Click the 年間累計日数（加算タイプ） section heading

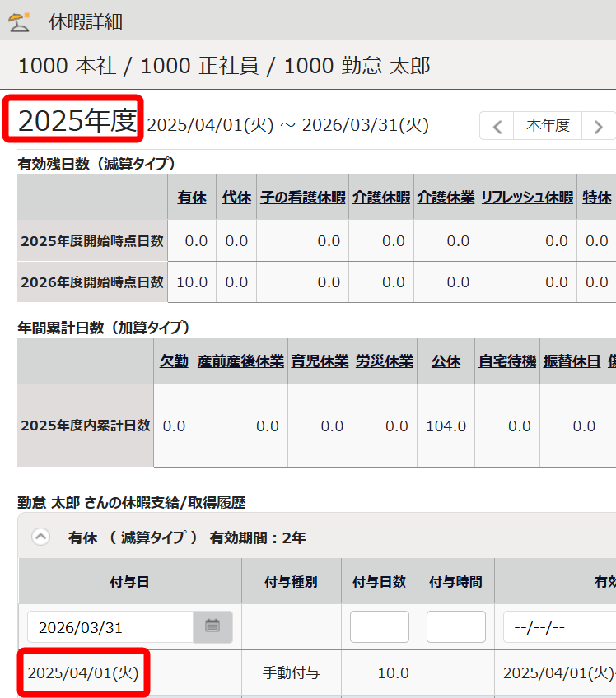click(x=104, y=328)
